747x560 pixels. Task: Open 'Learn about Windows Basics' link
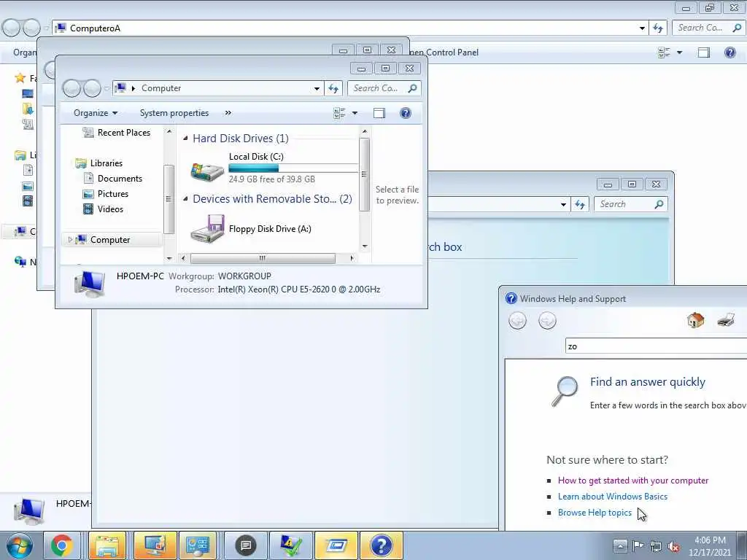click(613, 496)
